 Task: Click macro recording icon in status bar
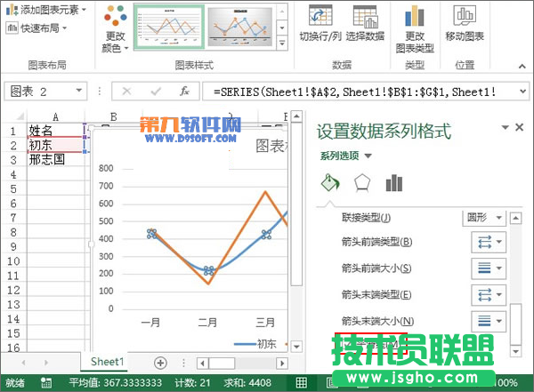(45, 382)
